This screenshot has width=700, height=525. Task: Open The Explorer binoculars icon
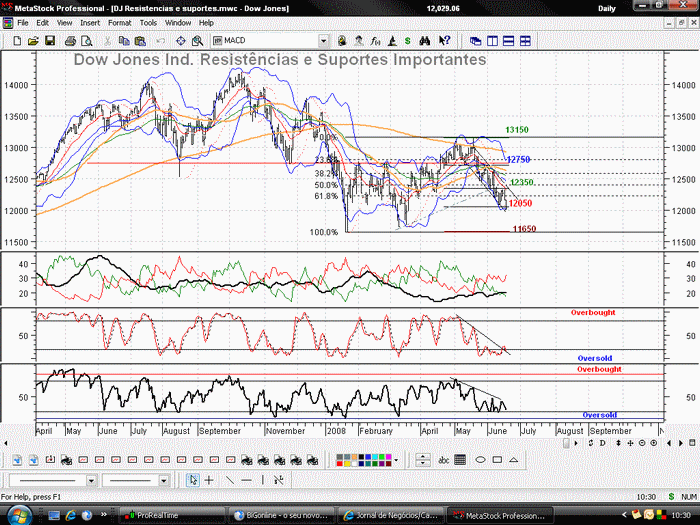coord(425,41)
